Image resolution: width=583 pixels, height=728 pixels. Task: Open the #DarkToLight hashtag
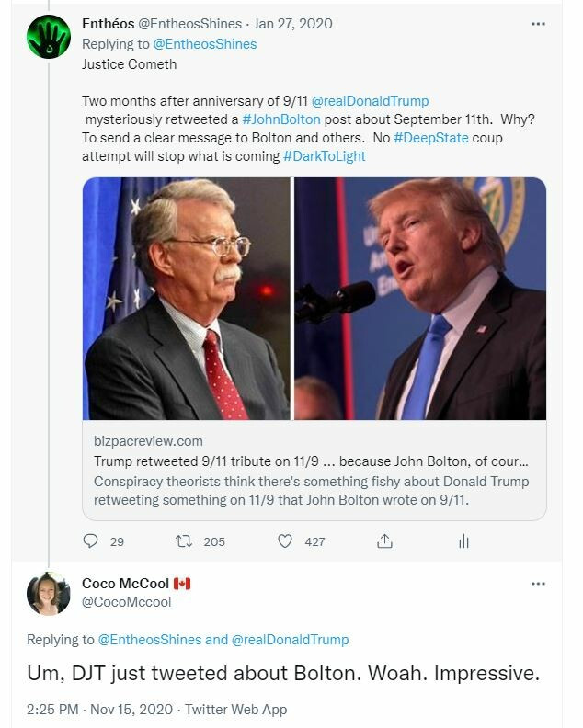pos(324,156)
